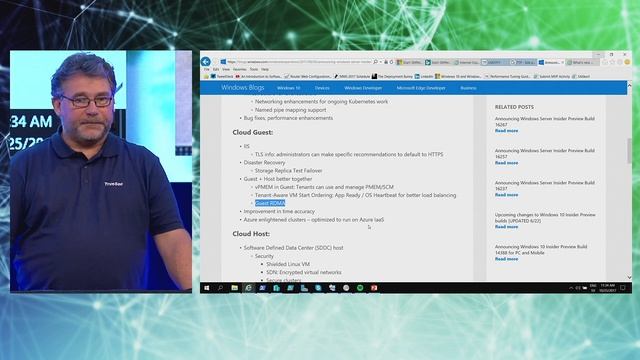
Task: Open the Tools menu
Action: click(x=254, y=69)
